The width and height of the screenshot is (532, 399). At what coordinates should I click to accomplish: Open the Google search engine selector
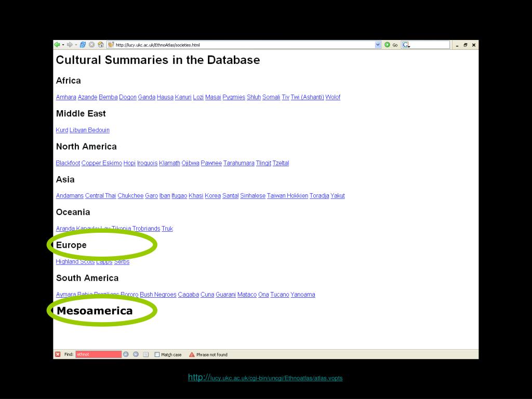(x=406, y=45)
